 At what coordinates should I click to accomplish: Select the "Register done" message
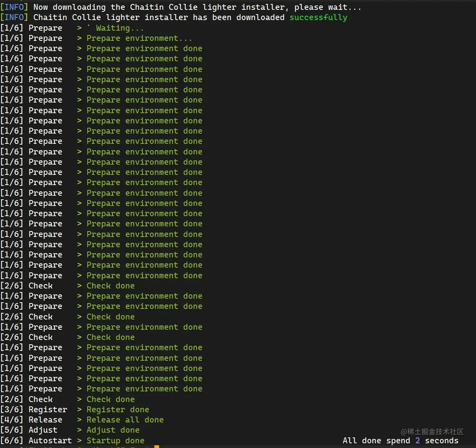118,409
